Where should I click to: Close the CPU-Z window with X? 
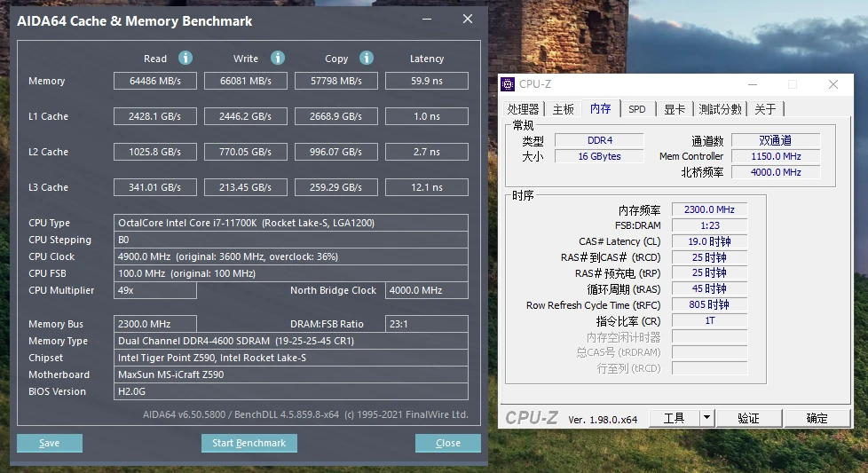coord(833,84)
